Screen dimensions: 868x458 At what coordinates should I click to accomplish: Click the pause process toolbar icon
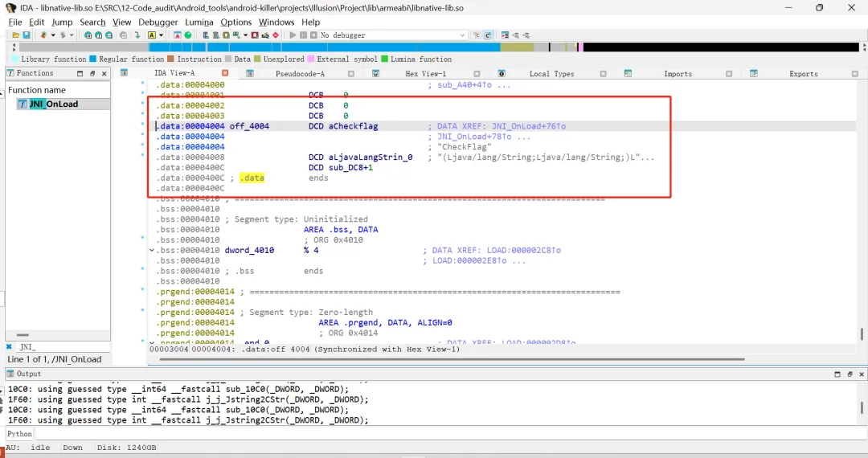coord(303,35)
